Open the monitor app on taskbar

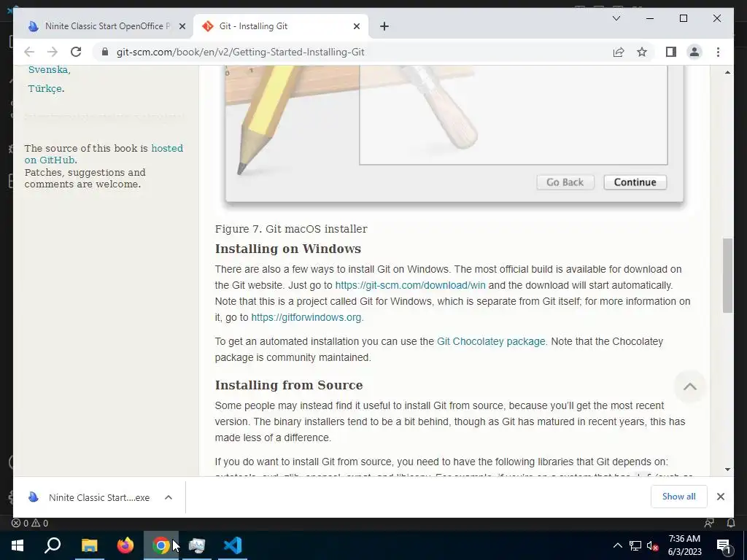(197, 545)
